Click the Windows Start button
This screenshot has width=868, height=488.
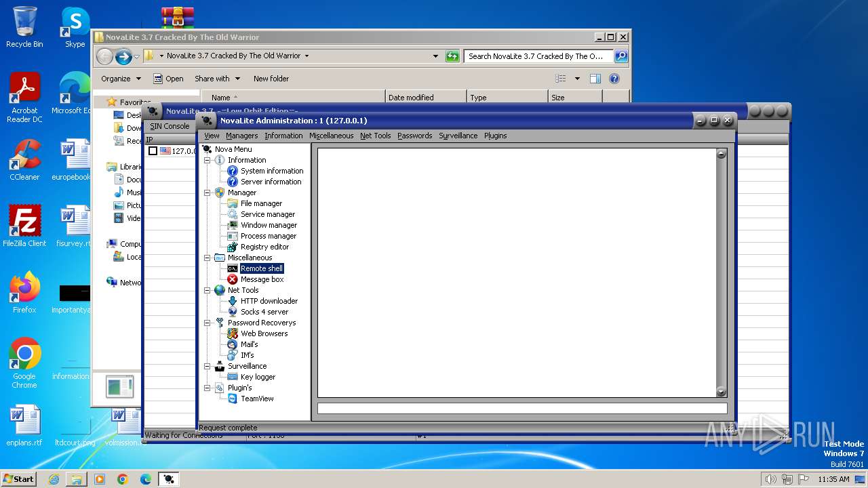(x=18, y=479)
